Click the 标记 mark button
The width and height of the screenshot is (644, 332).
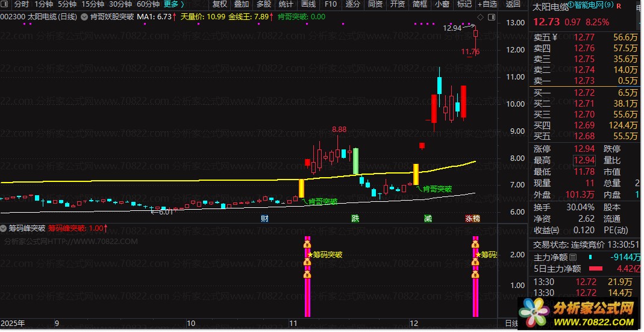tap(464, 5)
